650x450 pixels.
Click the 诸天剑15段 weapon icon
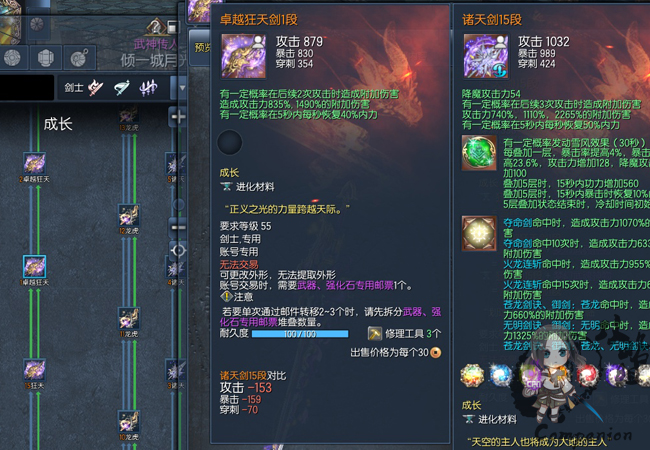tap(486, 56)
